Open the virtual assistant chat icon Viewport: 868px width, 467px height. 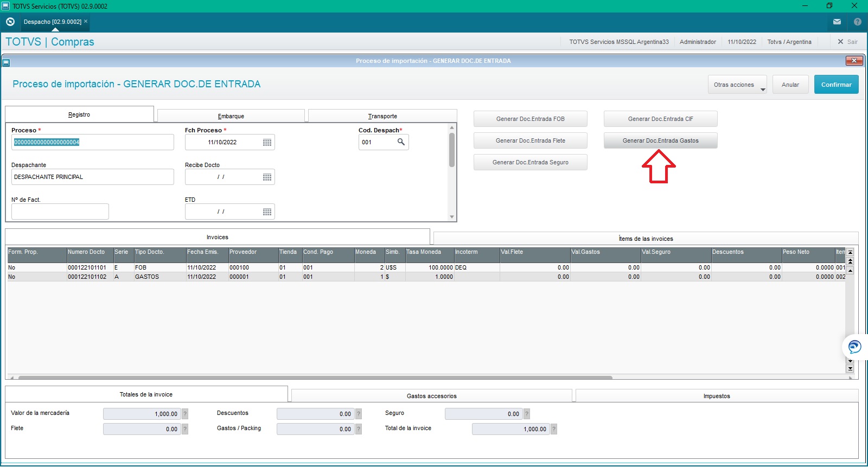854,347
